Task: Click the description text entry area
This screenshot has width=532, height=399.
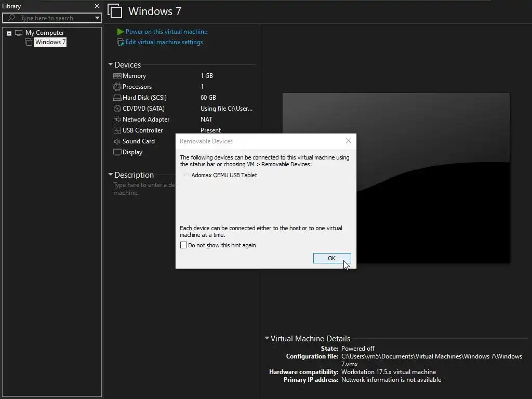Action: (144, 189)
